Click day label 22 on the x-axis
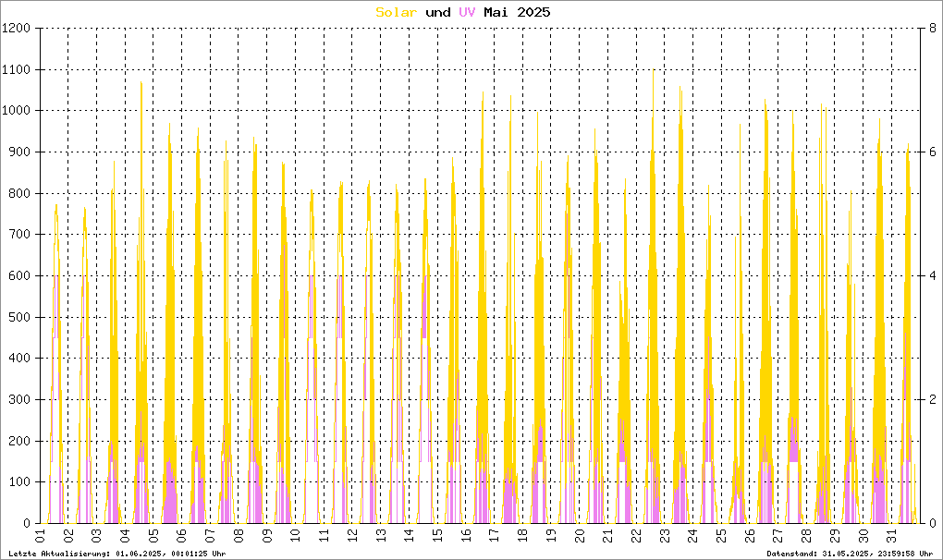Viewport: 943px width, 560px height. point(636,535)
